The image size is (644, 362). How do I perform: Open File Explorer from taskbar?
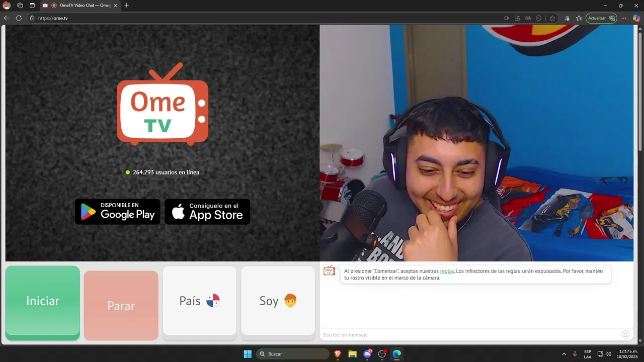353,354
